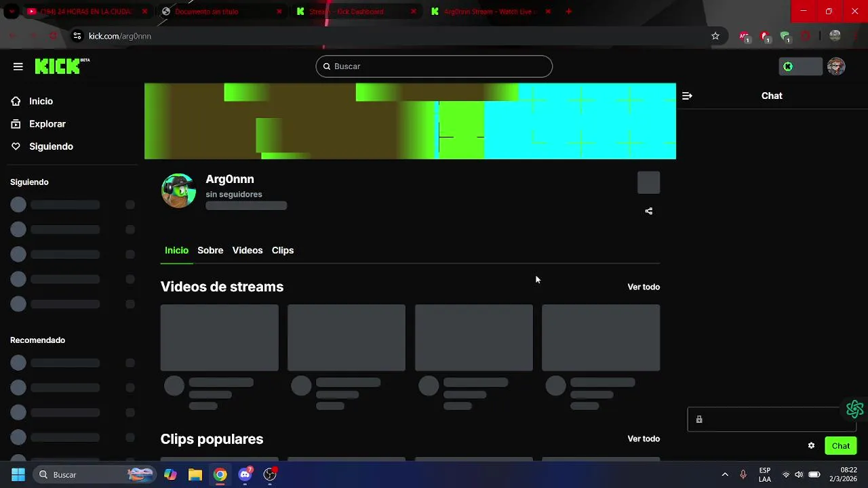The image size is (868, 488).
Task: Click the Chrome taskbar icon
Action: pos(220,474)
